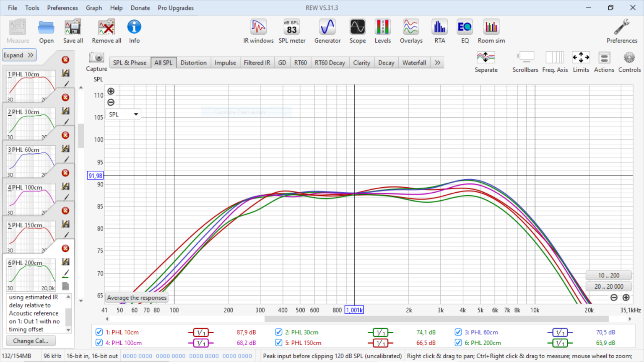The image size is (644, 362).
Task: Open the Room sim tool
Action: click(491, 31)
